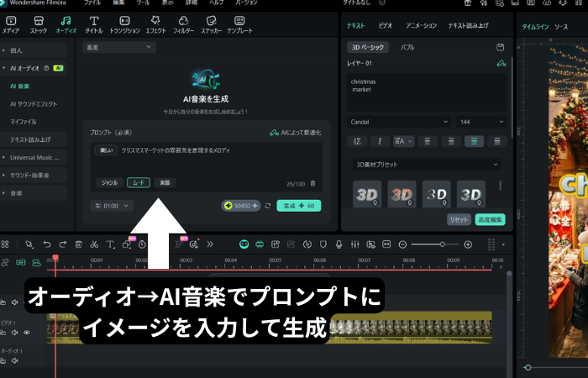Click the microphone voiceover record icon
The height and width of the screenshot is (378, 588).
[339, 244]
